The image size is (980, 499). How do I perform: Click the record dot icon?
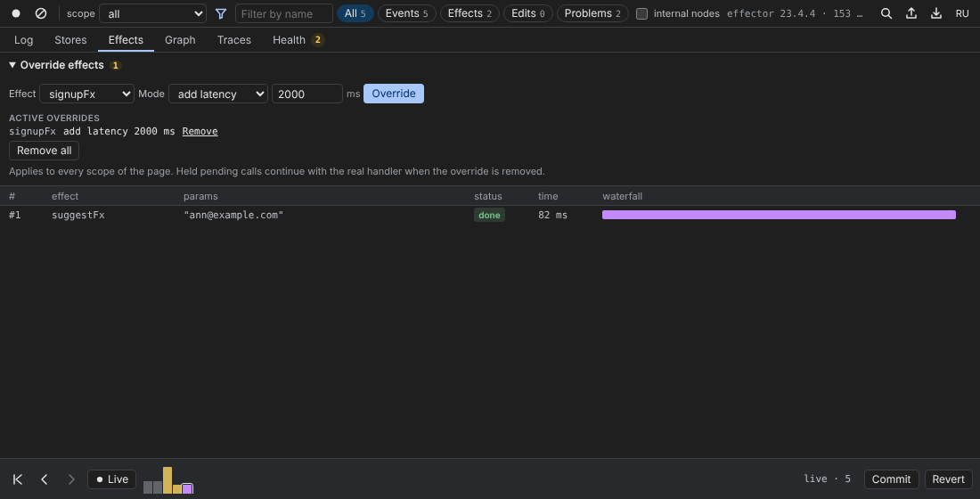pyautogui.click(x=16, y=13)
